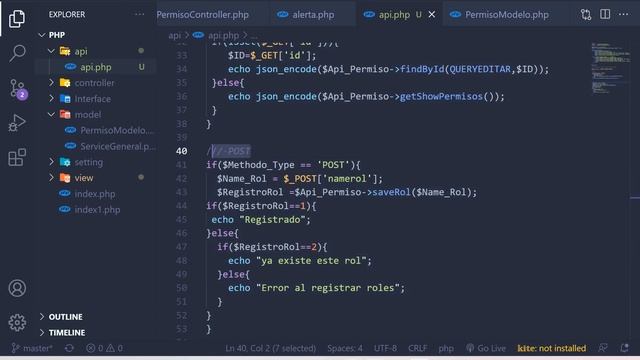
Task: Open notifications bell in status bar
Action: pyautogui.click(x=624, y=348)
